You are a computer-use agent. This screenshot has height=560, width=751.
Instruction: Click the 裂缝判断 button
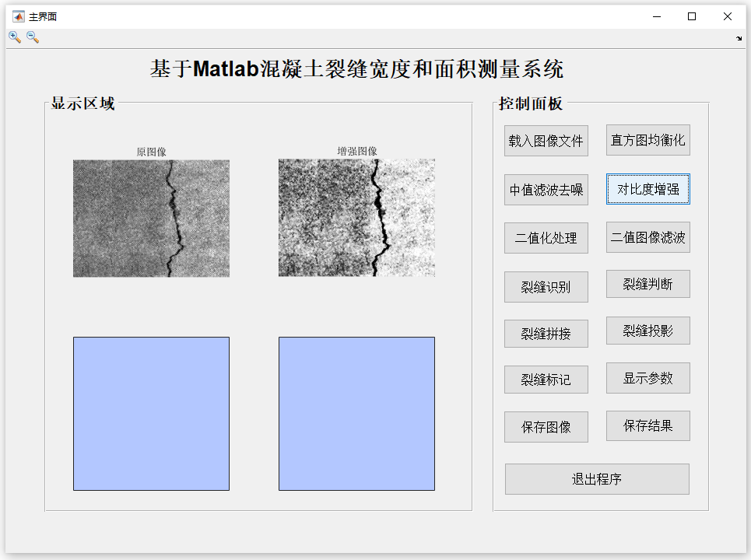pyautogui.click(x=648, y=284)
